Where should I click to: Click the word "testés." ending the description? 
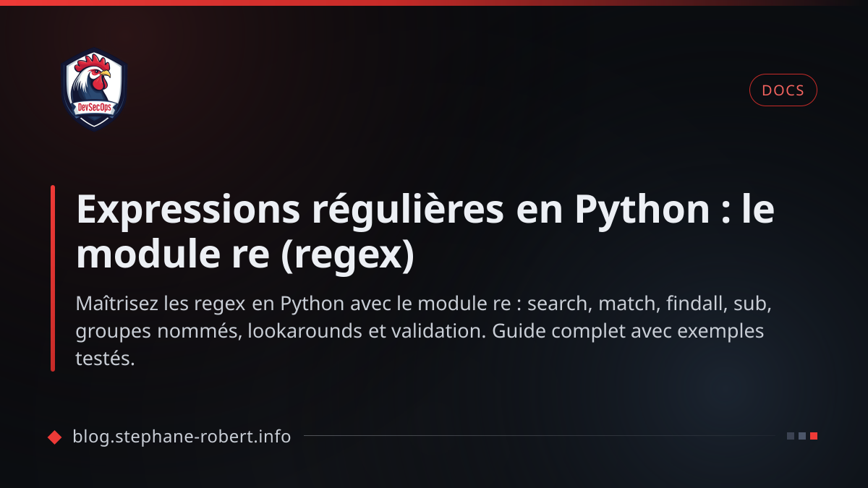point(106,359)
